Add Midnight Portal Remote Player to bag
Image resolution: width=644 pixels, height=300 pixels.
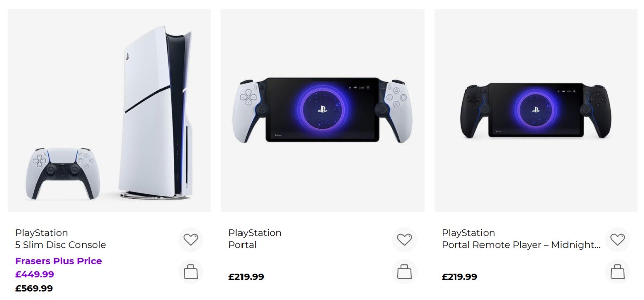tap(617, 272)
